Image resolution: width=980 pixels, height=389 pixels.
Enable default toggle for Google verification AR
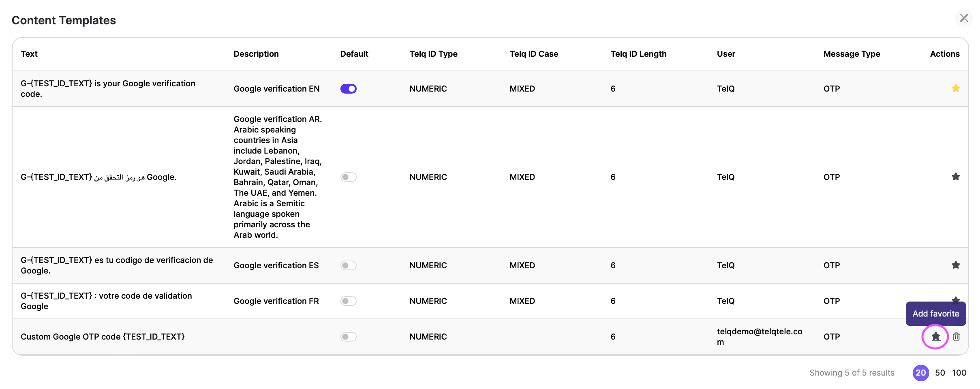tap(348, 177)
